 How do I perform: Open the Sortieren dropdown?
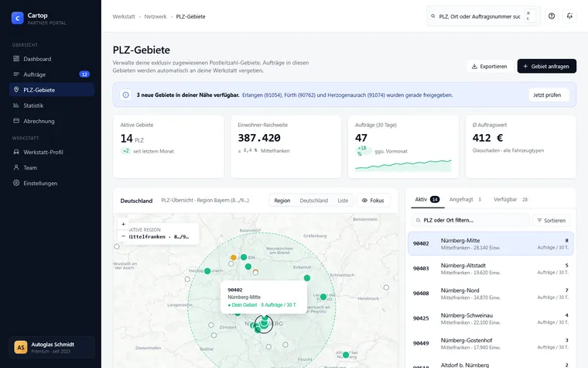pos(551,221)
